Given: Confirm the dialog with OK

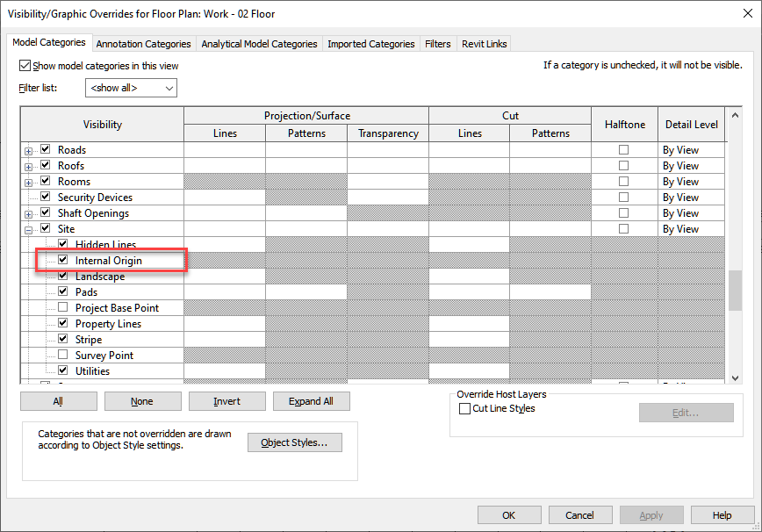Looking at the screenshot, I should (x=508, y=515).
